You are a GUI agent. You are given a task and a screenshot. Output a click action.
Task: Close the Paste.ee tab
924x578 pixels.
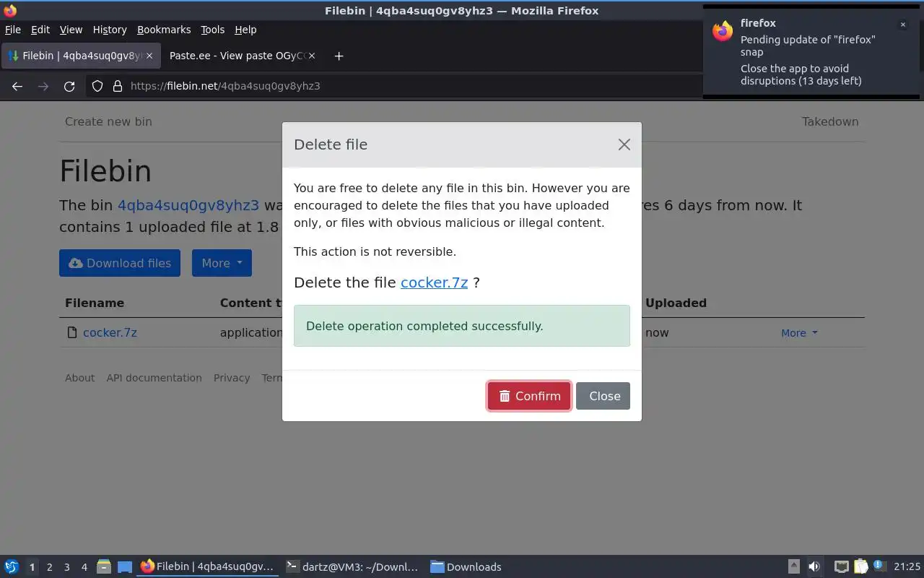click(x=311, y=56)
